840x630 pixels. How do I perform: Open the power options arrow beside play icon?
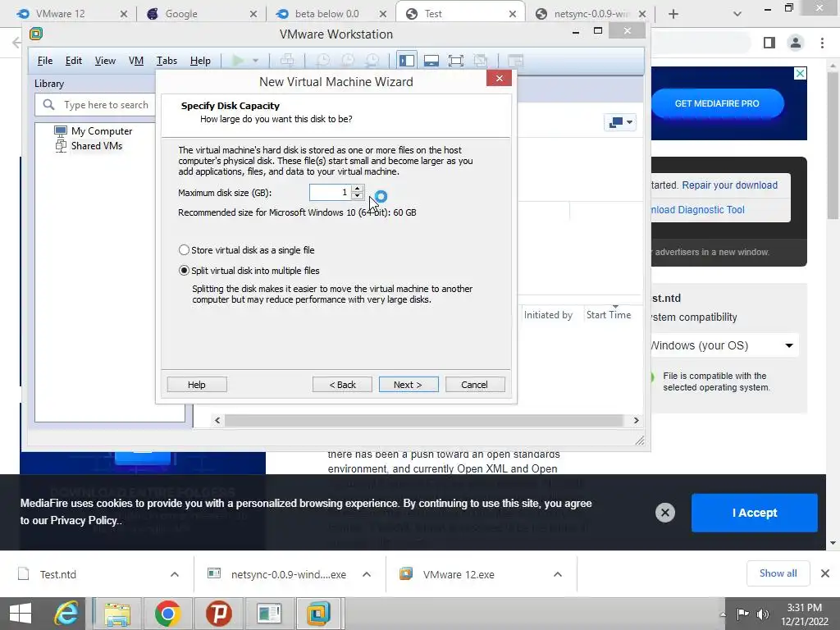256,61
